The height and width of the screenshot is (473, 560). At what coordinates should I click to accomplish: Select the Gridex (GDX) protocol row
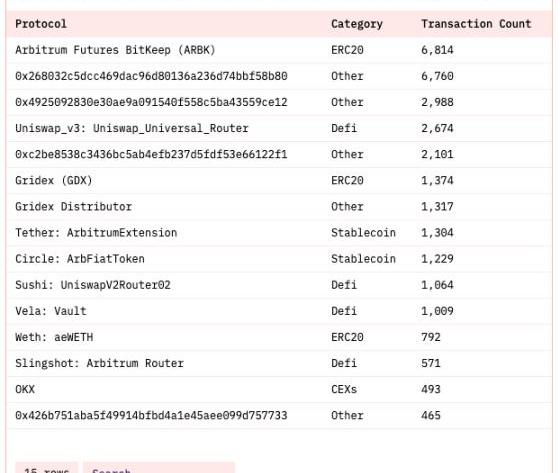coord(279,180)
